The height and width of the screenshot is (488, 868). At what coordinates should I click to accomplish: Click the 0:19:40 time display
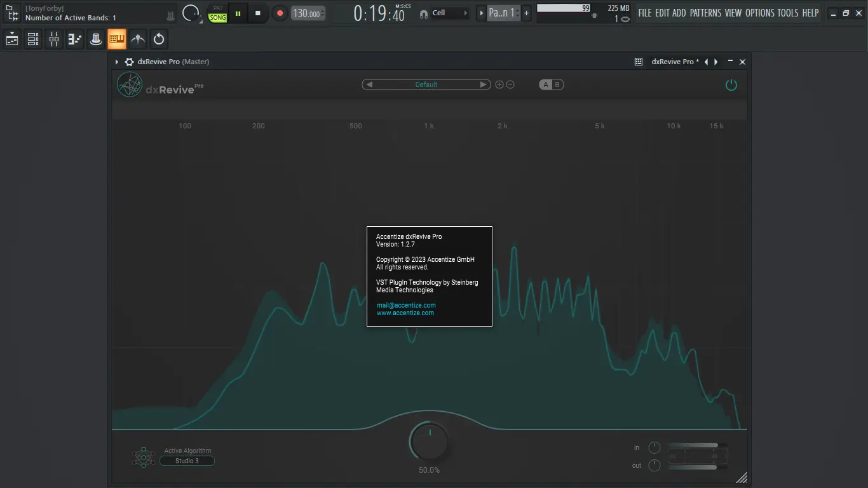click(x=379, y=13)
